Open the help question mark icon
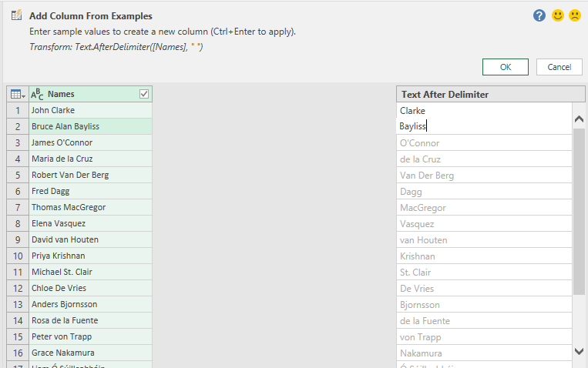Image resolution: width=588 pixels, height=368 pixels. 539,15
